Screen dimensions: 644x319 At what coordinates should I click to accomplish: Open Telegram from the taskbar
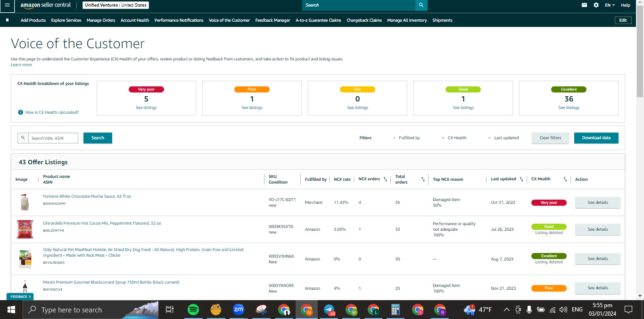click(329, 310)
